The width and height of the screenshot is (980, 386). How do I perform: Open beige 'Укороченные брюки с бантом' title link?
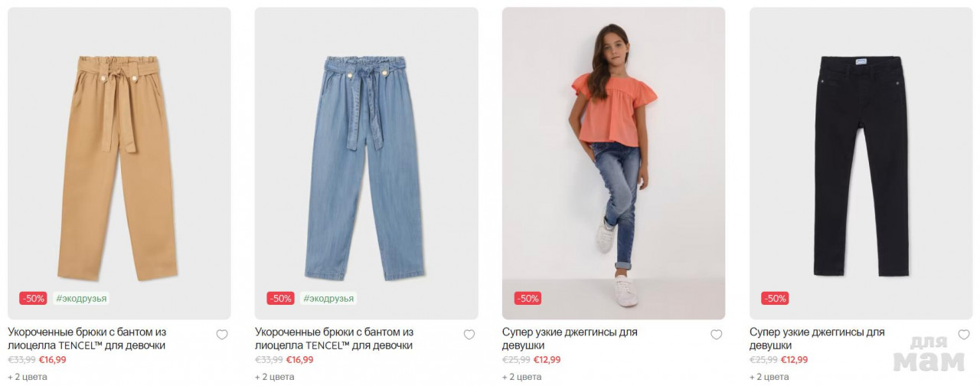pos(87,339)
